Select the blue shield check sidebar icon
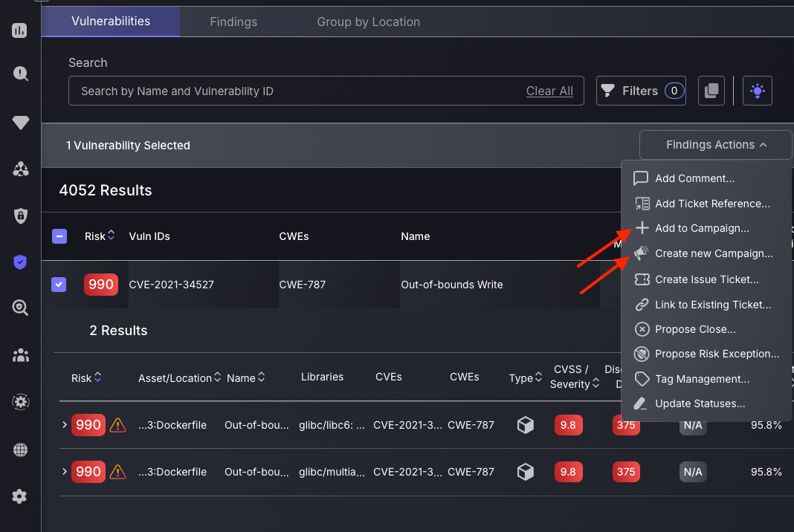The width and height of the screenshot is (794, 532). pyautogui.click(x=20, y=262)
